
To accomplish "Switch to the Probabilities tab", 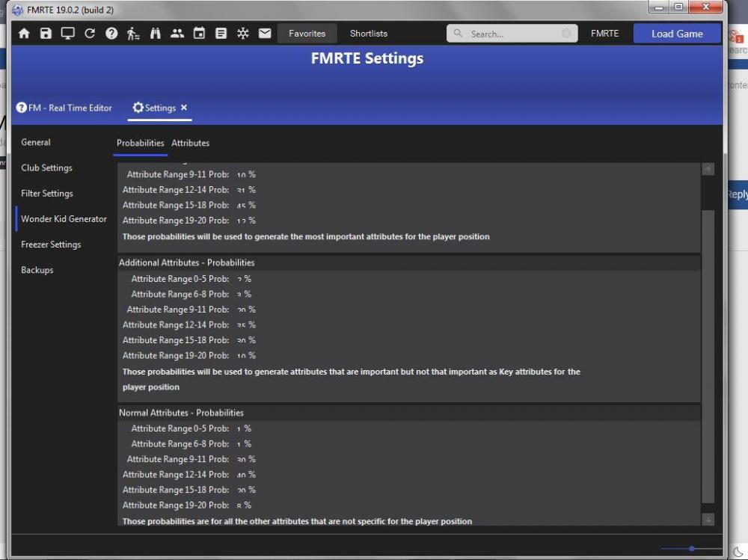I will [141, 143].
